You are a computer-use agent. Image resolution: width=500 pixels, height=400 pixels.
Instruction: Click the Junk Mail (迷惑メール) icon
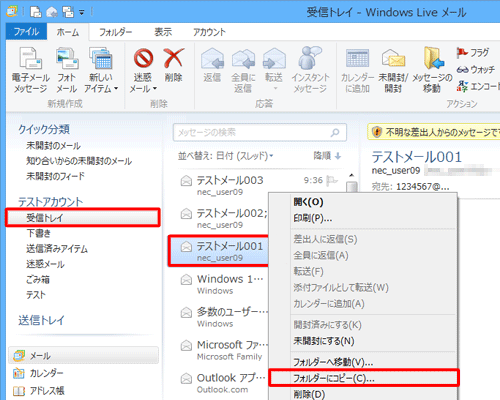(x=143, y=58)
